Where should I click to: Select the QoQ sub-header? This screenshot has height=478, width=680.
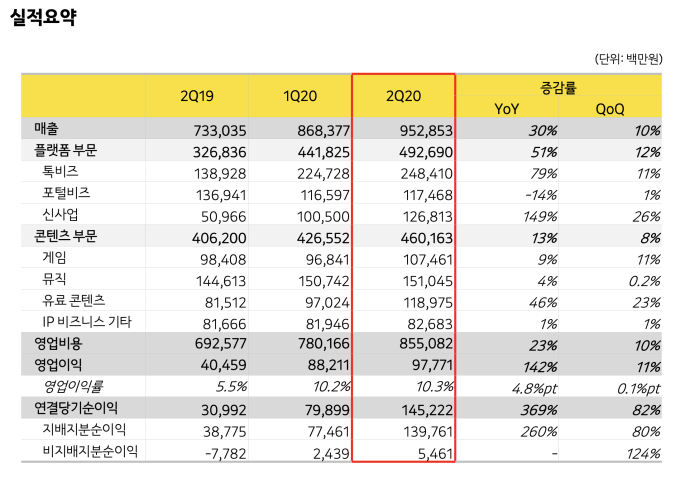(609, 108)
